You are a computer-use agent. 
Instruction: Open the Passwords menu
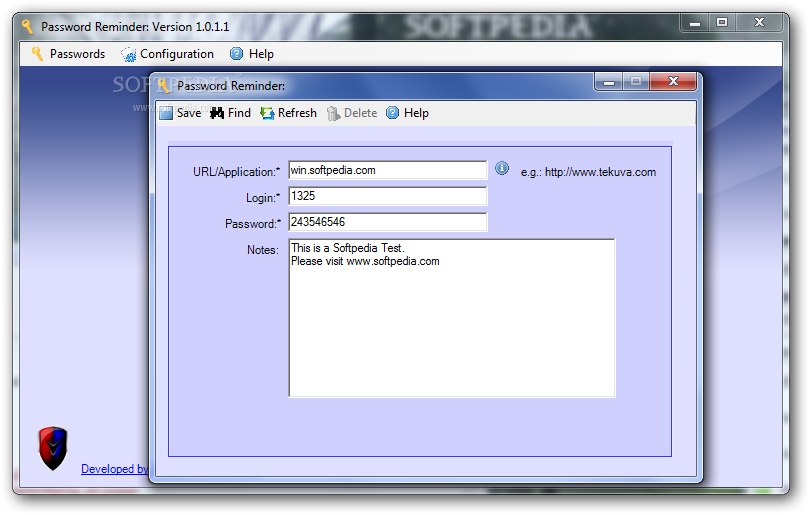click(x=68, y=54)
